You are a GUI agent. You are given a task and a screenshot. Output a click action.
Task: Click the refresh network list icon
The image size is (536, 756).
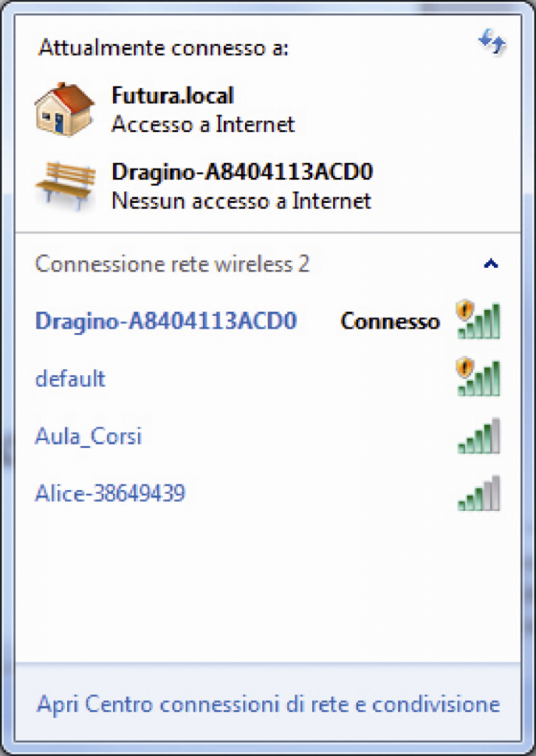[x=492, y=42]
